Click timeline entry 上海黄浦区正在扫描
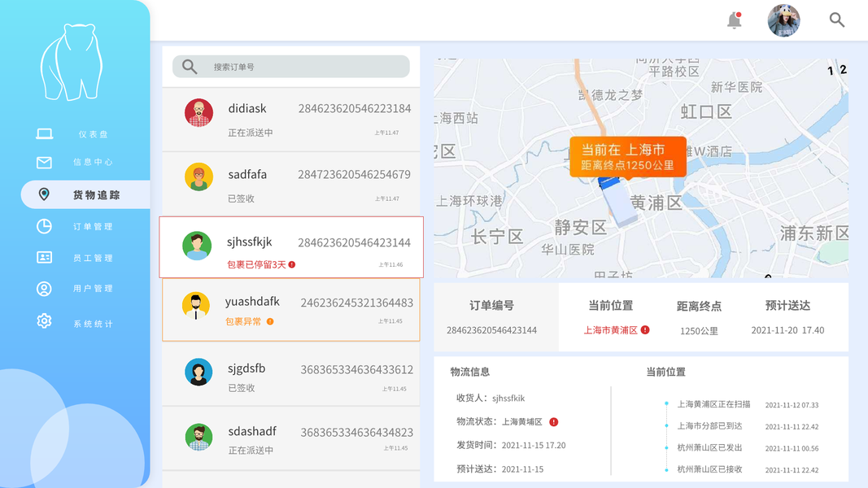 tap(713, 404)
